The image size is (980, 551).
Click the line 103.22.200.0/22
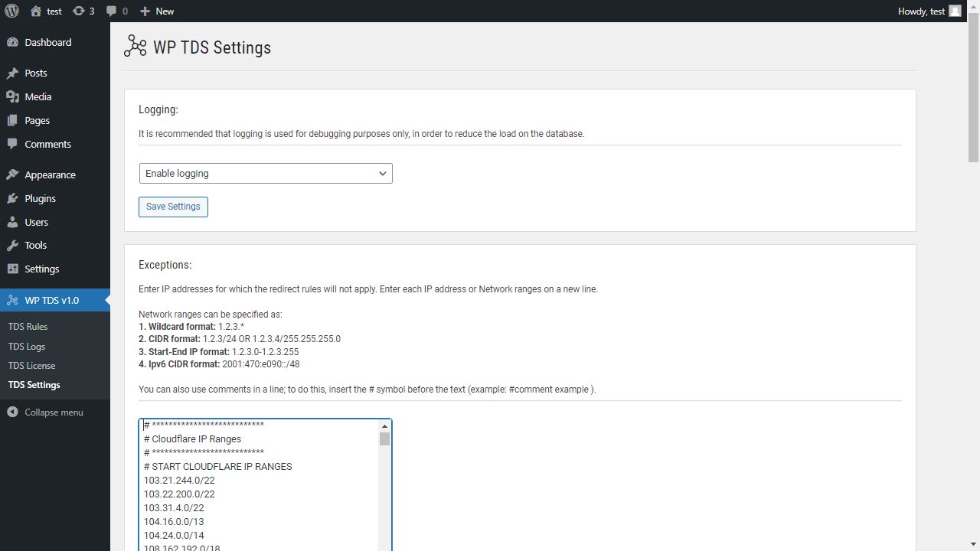[179, 494]
